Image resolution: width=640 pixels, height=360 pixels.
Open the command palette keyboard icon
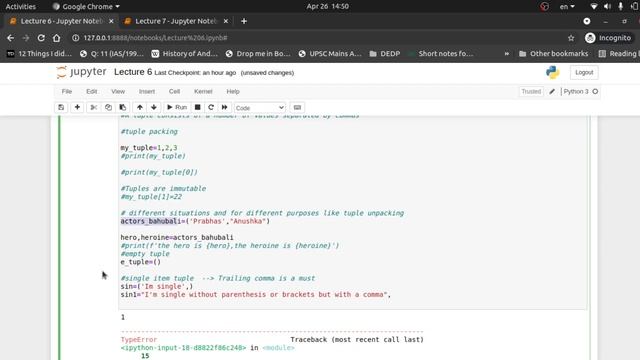tap(297, 107)
